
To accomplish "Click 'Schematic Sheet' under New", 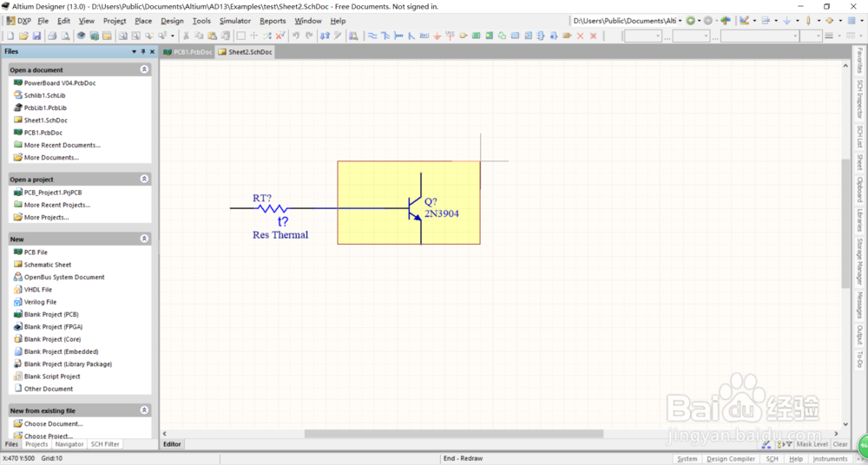I will (48, 265).
